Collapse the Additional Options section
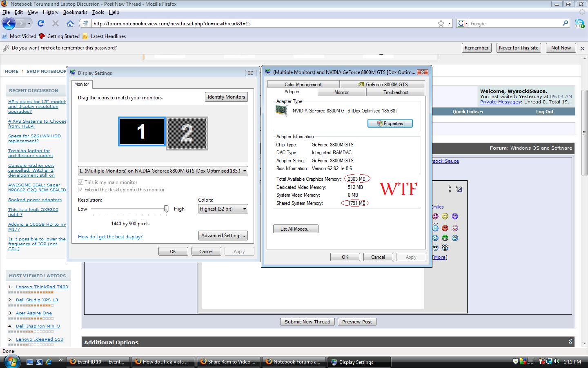 pos(570,341)
